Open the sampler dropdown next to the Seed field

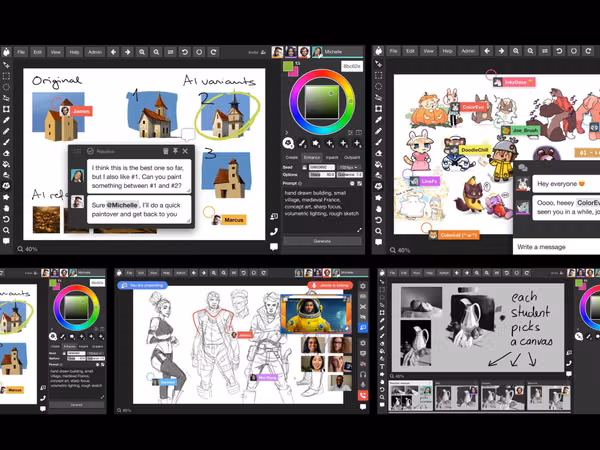[x=349, y=167]
